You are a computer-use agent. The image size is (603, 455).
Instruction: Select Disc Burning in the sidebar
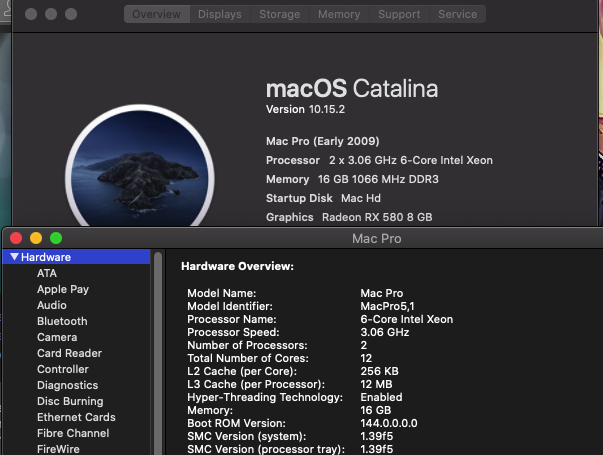pos(70,401)
